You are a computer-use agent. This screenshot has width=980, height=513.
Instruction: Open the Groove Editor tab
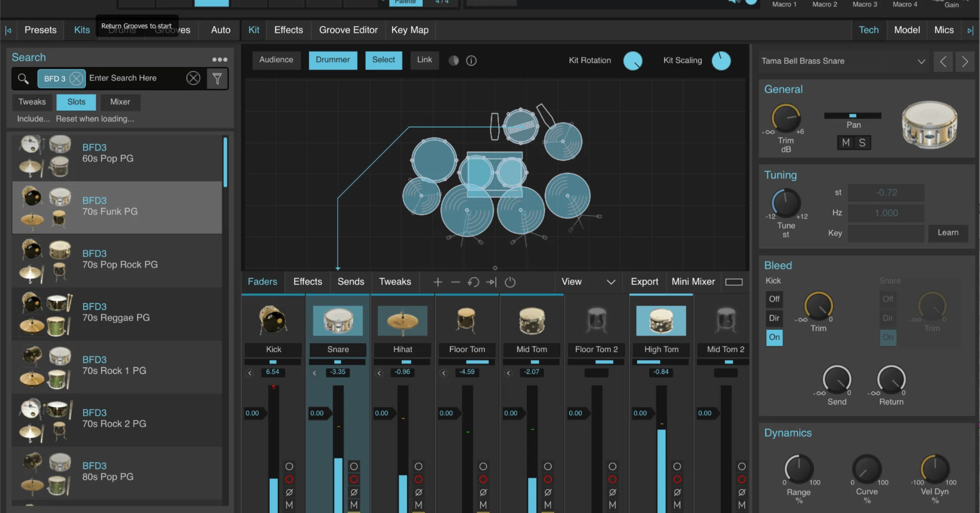[348, 30]
